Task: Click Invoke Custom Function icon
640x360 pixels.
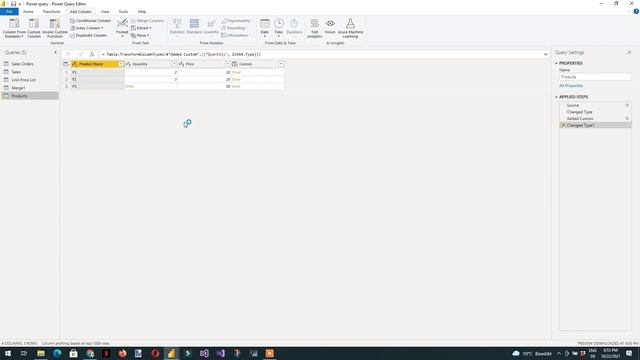Action: (x=55, y=24)
